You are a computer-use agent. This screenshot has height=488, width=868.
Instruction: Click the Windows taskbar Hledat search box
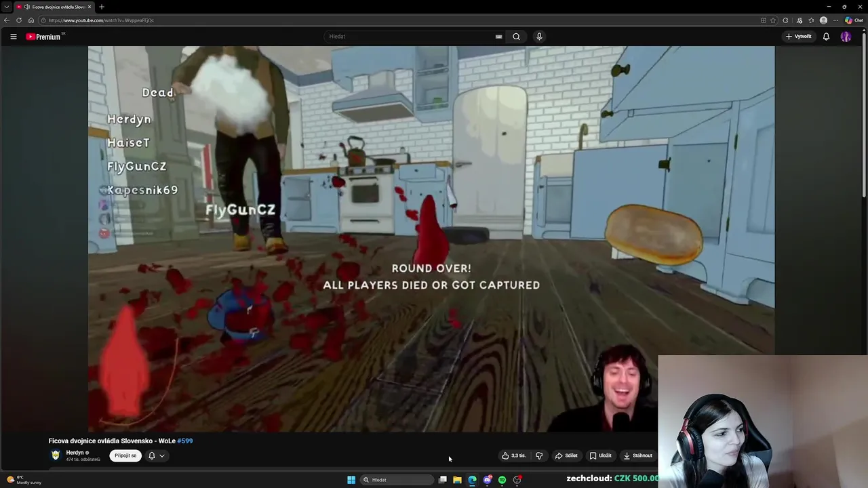397,480
